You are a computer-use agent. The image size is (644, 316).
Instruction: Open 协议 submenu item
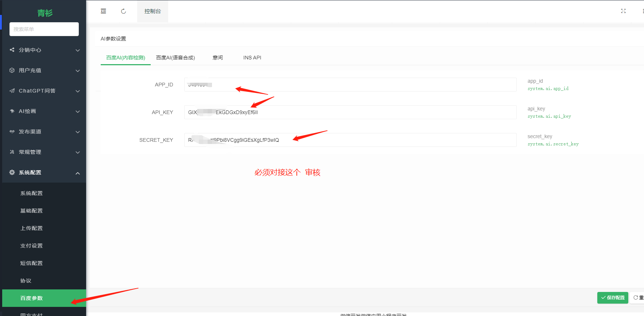click(x=44, y=281)
